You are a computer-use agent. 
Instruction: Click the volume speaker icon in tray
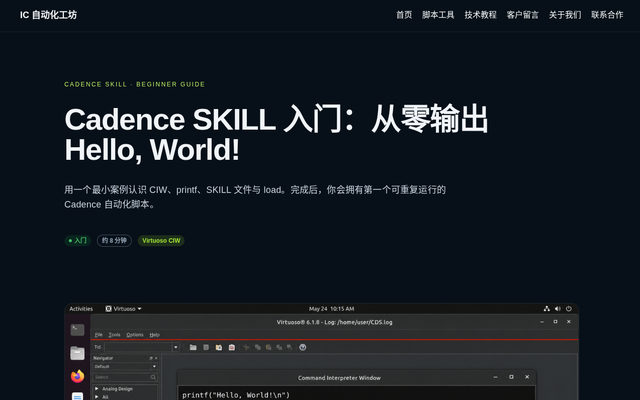tap(558, 309)
